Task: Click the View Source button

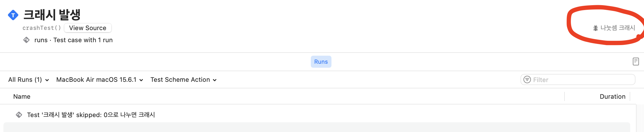Action: coord(88,28)
